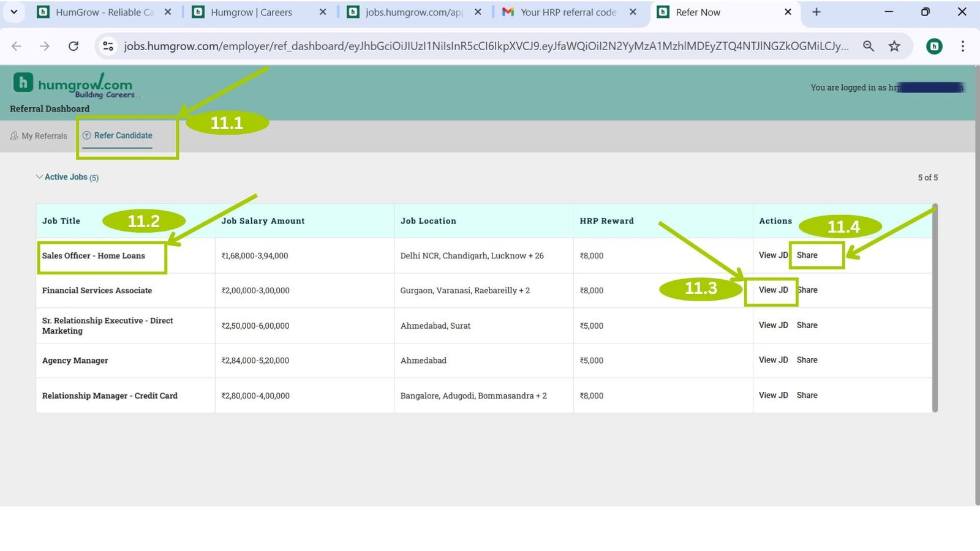
Task: Open the My Referrals tab
Action: 39,136
